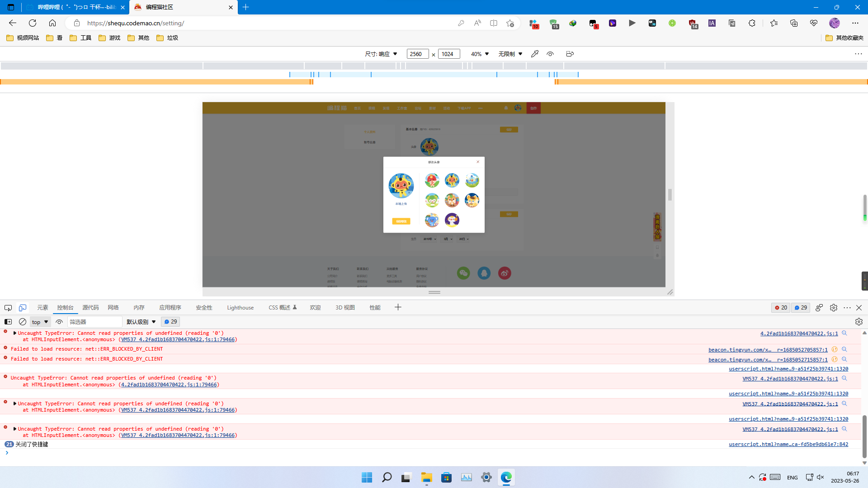Open the 无限制 throttling dropdown
This screenshot has width=868, height=488.
pos(510,54)
